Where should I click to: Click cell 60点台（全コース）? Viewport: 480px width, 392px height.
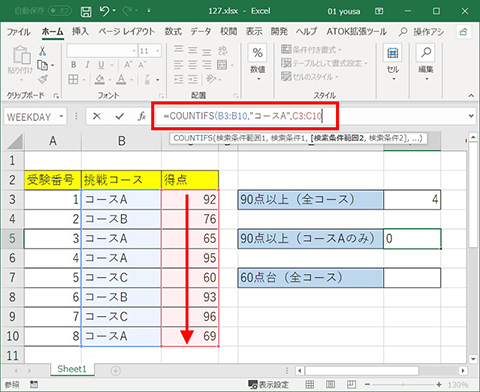point(311,278)
